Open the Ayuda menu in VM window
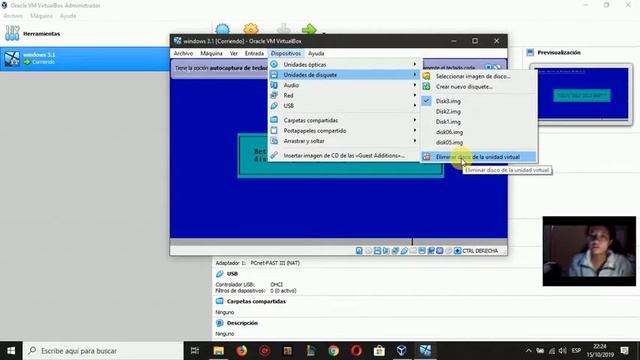 (316, 53)
